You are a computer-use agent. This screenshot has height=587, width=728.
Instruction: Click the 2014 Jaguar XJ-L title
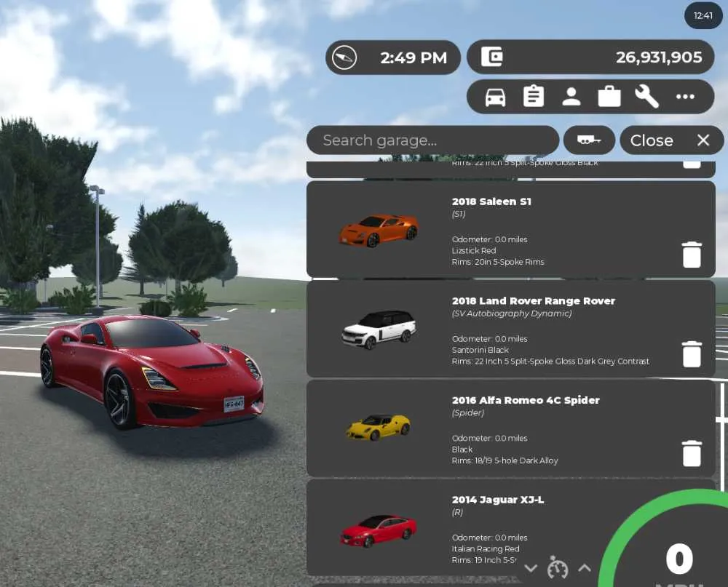[x=498, y=500]
